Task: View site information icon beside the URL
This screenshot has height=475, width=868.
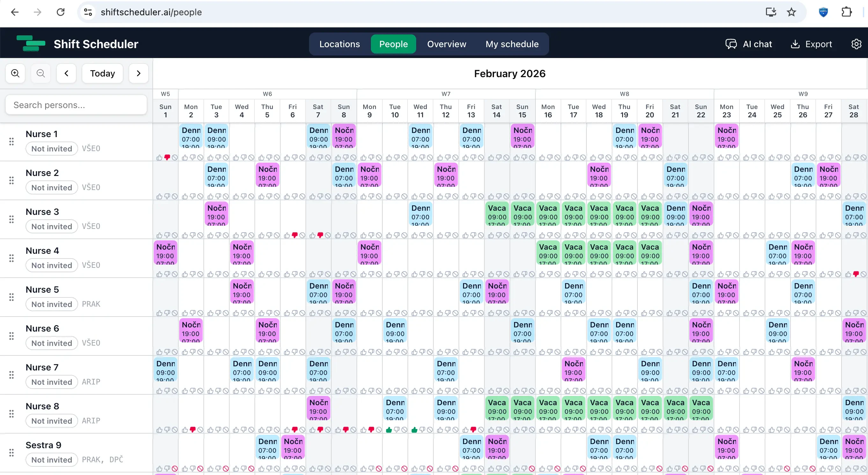Action: coord(88,12)
